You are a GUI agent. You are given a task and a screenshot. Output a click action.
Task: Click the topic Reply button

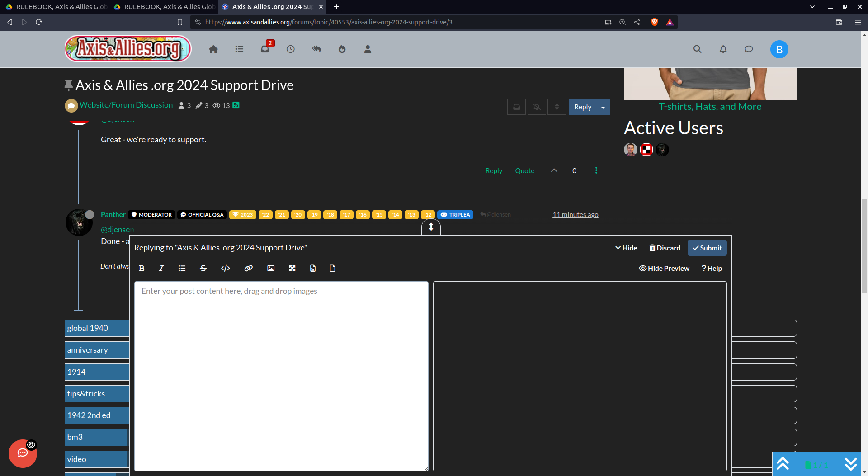pos(583,107)
